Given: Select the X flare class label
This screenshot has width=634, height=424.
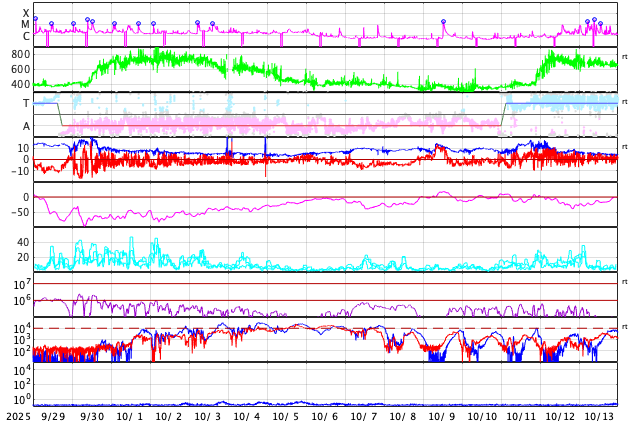Looking at the screenshot, I should [26, 13].
